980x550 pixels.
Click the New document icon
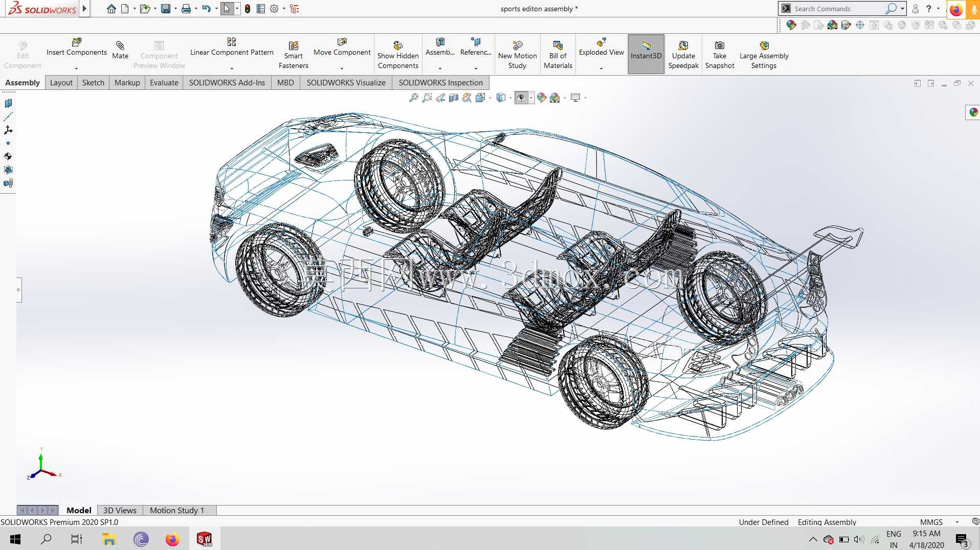click(125, 9)
